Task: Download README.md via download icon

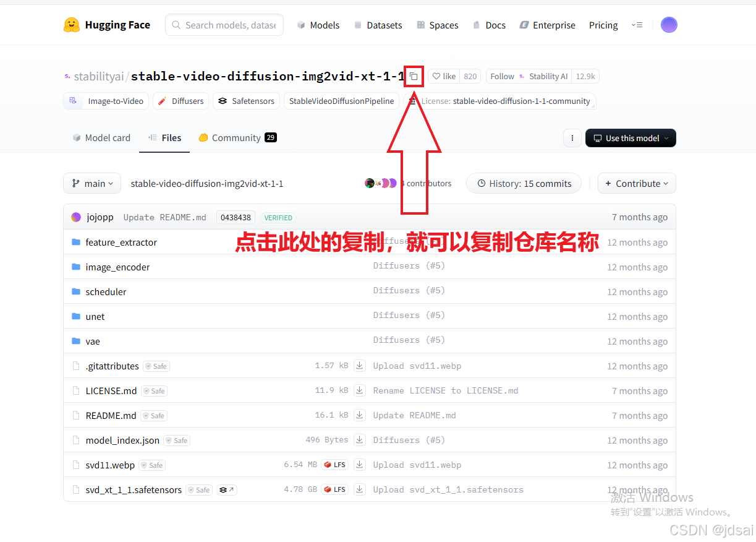Action: pos(359,415)
